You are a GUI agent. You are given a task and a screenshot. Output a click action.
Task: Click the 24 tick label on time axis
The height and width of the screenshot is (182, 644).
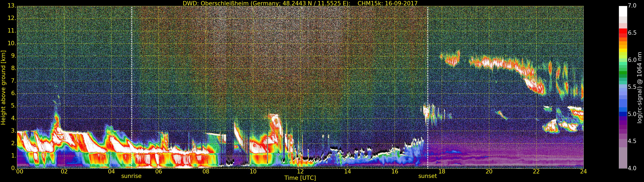(x=583, y=171)
